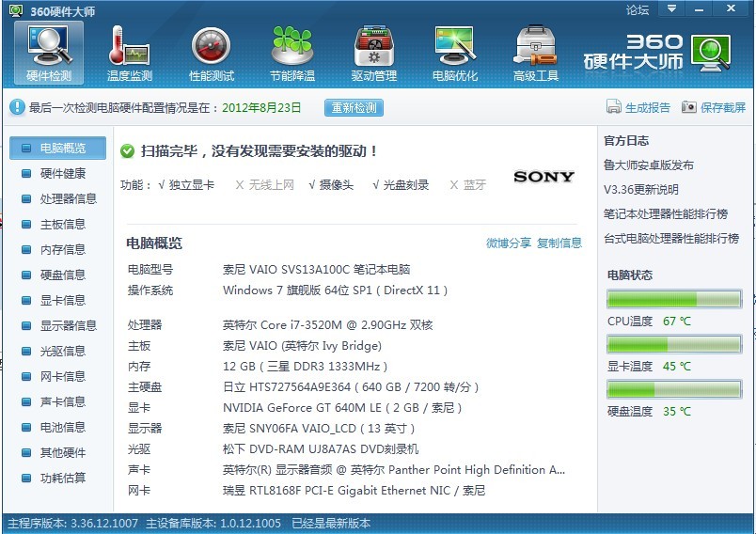Viewport: 756px width, 534px height.
Task: Click Panther Point sound card value
Action: tap(394, 470)
